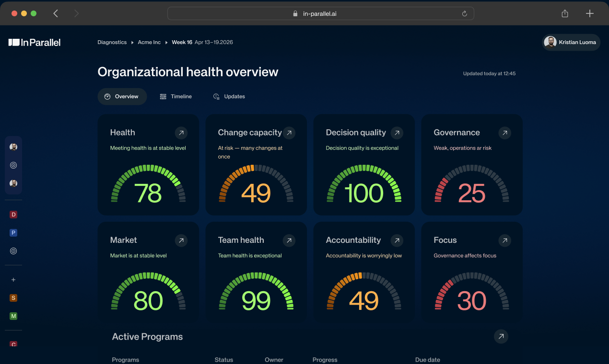
Task: Reload the page using the browser refresh icon
Action: tap(464, 13)
